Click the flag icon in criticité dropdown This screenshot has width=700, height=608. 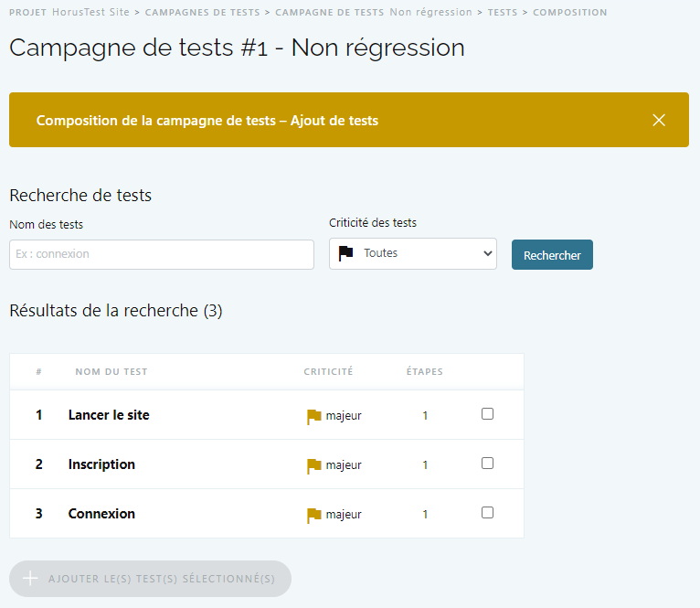coord(345,253)
